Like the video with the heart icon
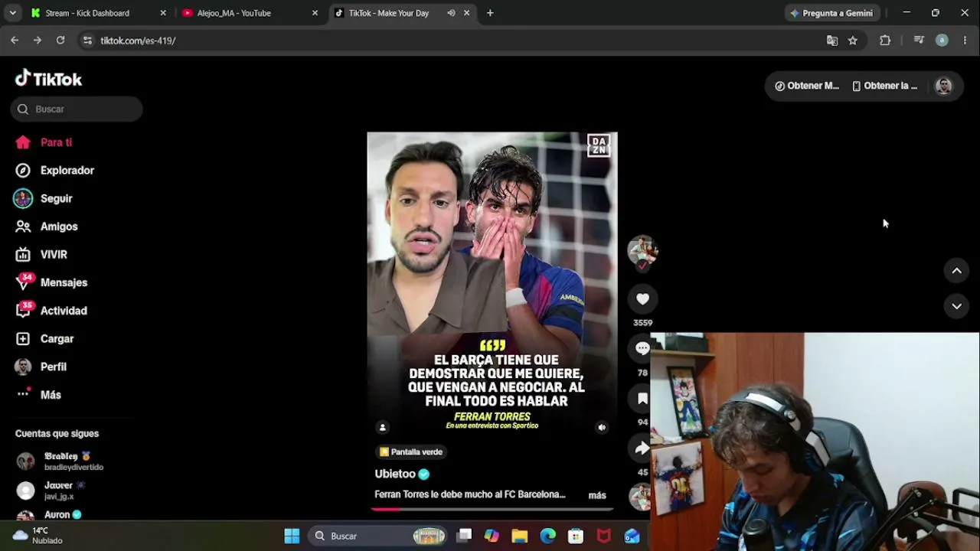 coord(642,299)
